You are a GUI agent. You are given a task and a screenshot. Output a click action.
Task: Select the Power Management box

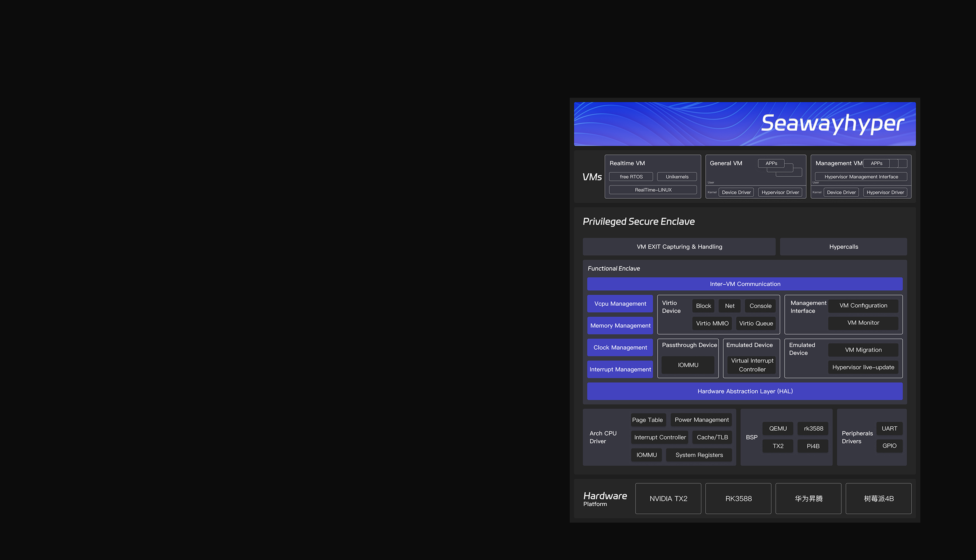click(701, 420)
